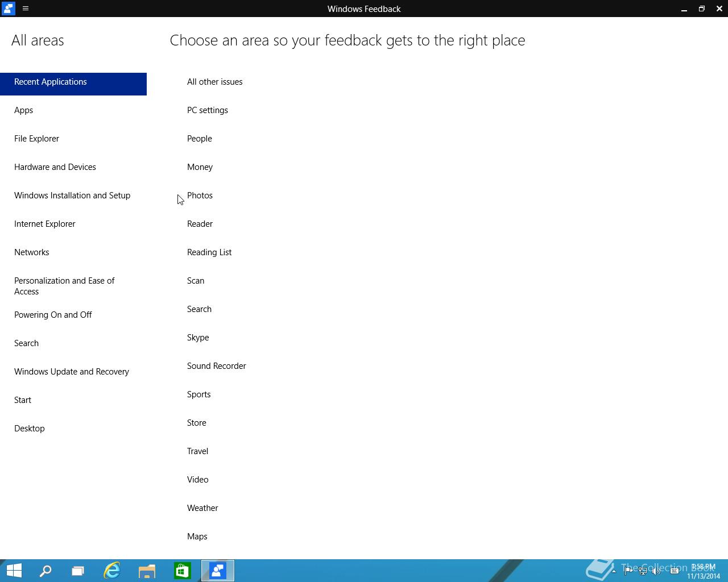Screen dimensions: 728x582
Task: Open the Windows Start button
Action: point(14,571)
